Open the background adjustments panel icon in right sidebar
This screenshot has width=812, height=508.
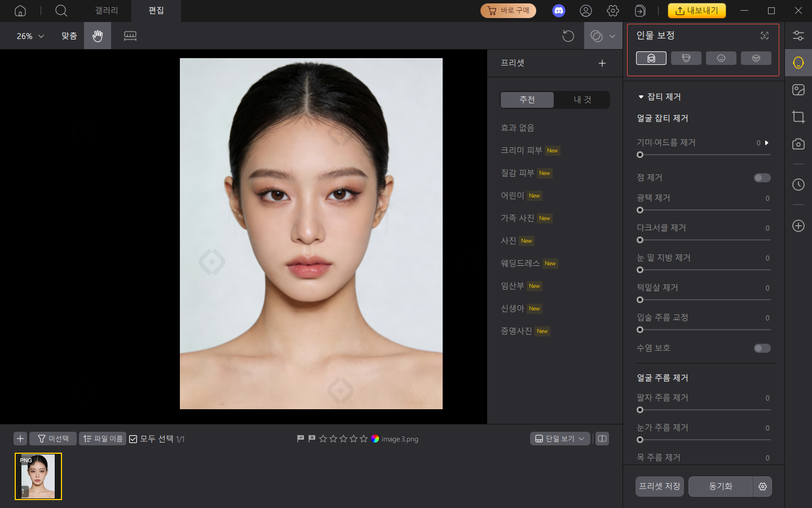[798, 89]
